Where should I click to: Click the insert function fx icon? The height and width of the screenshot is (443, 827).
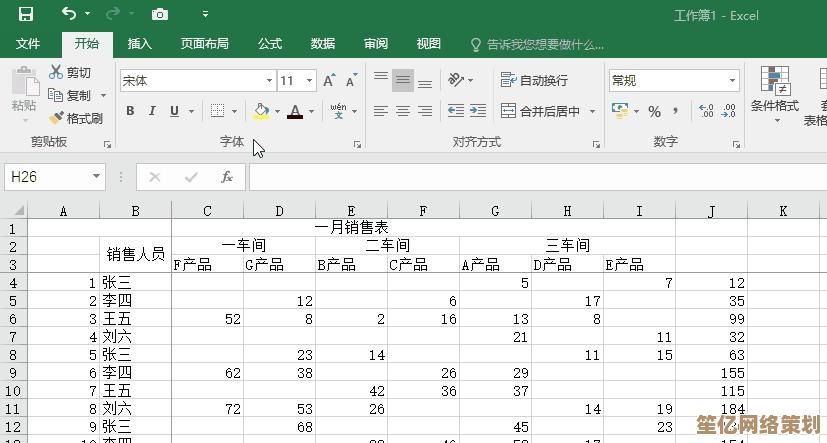tap(227, 177)
